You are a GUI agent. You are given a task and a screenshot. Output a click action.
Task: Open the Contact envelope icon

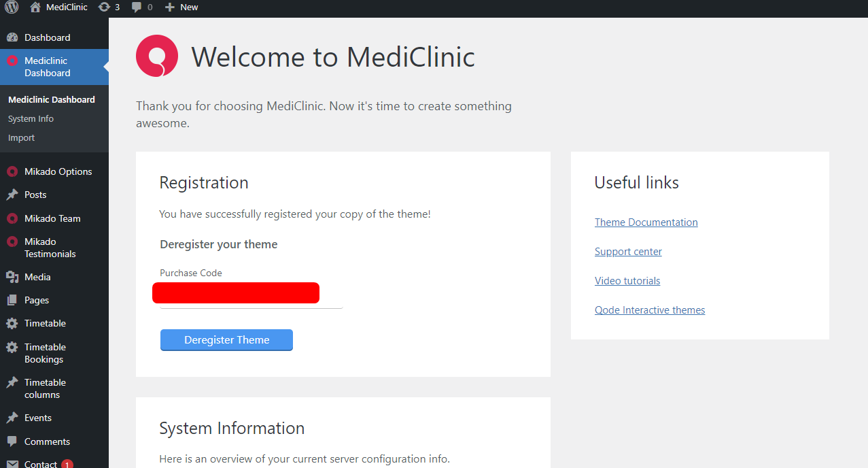[x=12, y=464]
